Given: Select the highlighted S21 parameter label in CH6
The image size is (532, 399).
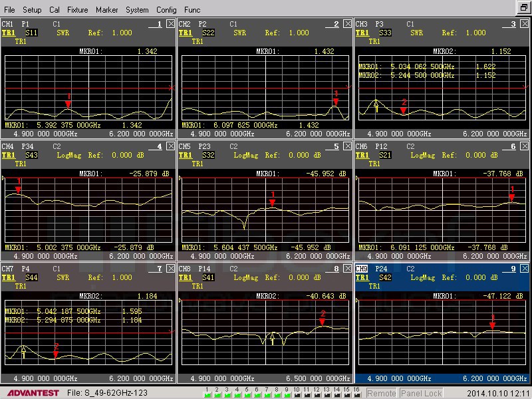Looking at the screenshot, I should pyautogui.click(x=385, y=155).
